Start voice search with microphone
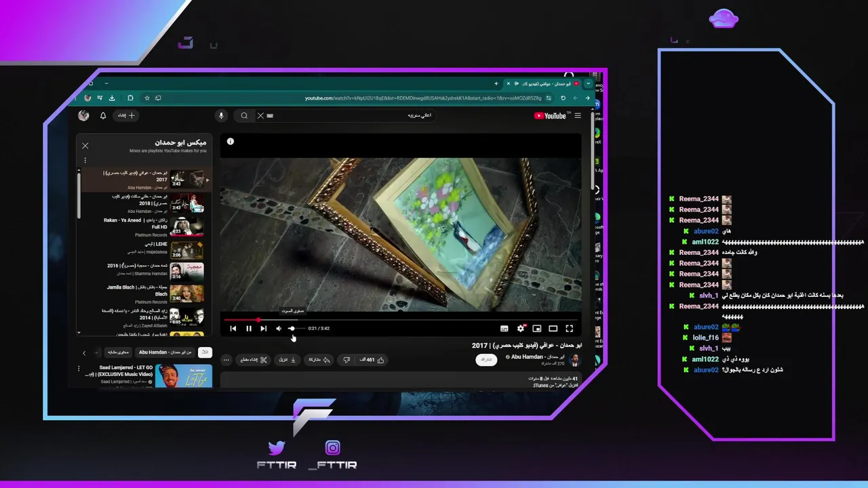This screenshot has height=488, width=868. coord(221,116)
